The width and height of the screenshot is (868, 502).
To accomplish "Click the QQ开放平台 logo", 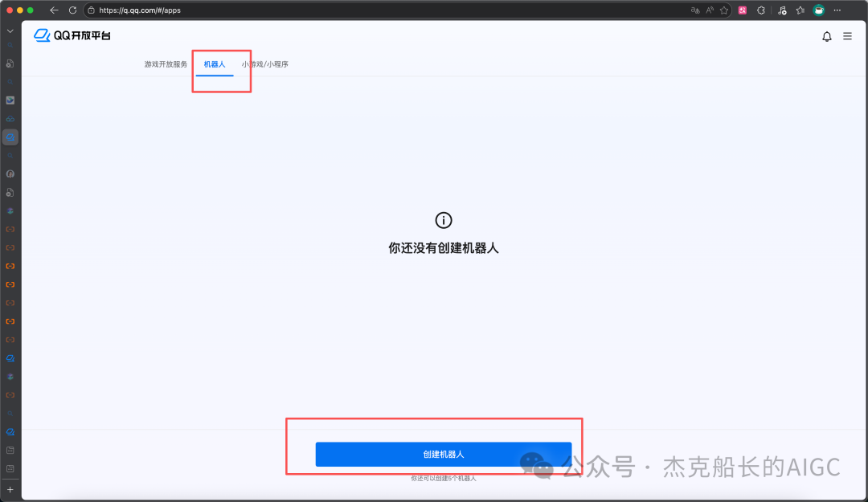I will [72, 35].
